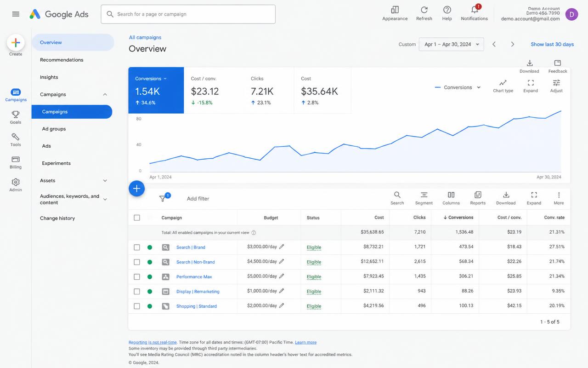Click Add filter field
Image resolution: width=588 pixels, height=368 pixels.
click(x=198, y=199)
